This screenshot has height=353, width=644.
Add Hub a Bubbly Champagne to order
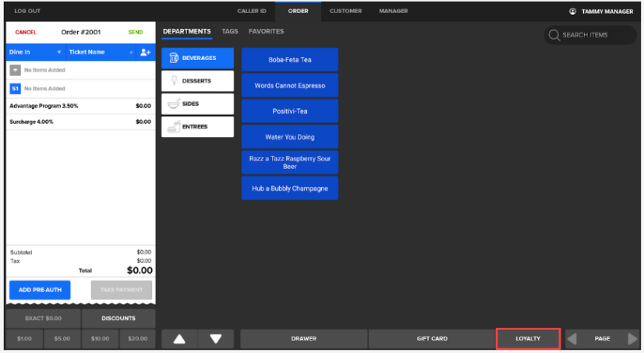coord(290,189)
